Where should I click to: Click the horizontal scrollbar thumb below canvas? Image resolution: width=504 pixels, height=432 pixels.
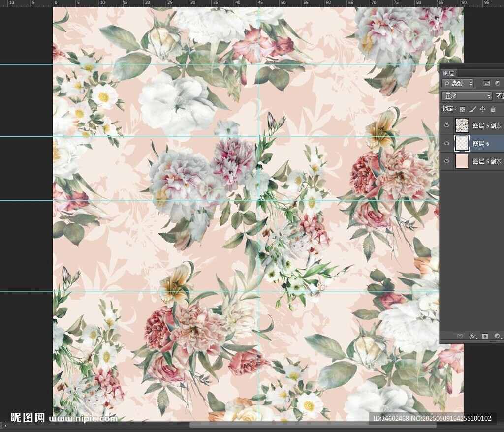click(314, 426)
